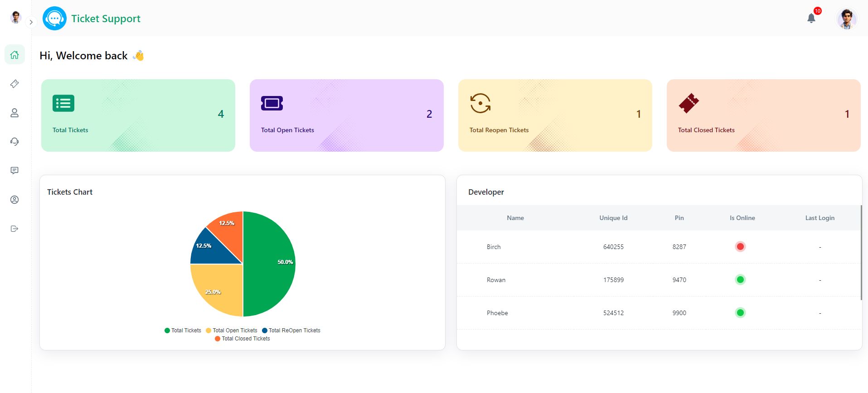Viewport: 868px width, 393px height.
Task: Click the Developer table vertical scrollbar
Action: pos(861,252)
